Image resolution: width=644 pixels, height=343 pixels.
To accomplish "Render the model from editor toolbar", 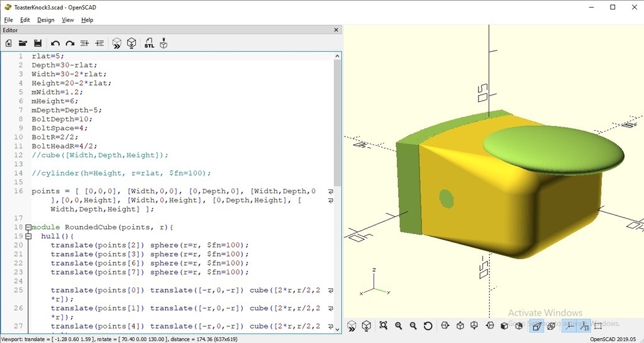I will 131,43.
